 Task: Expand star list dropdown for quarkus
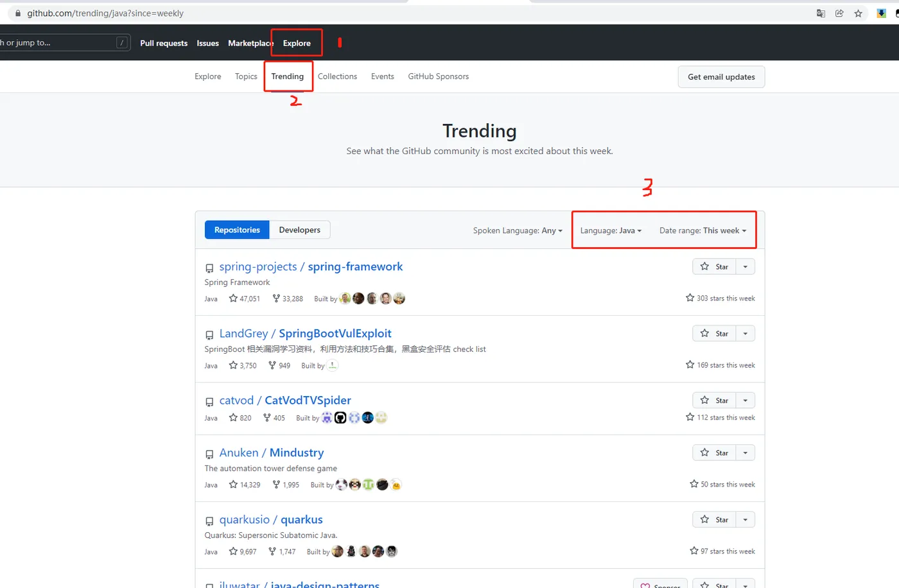[745, 519]
